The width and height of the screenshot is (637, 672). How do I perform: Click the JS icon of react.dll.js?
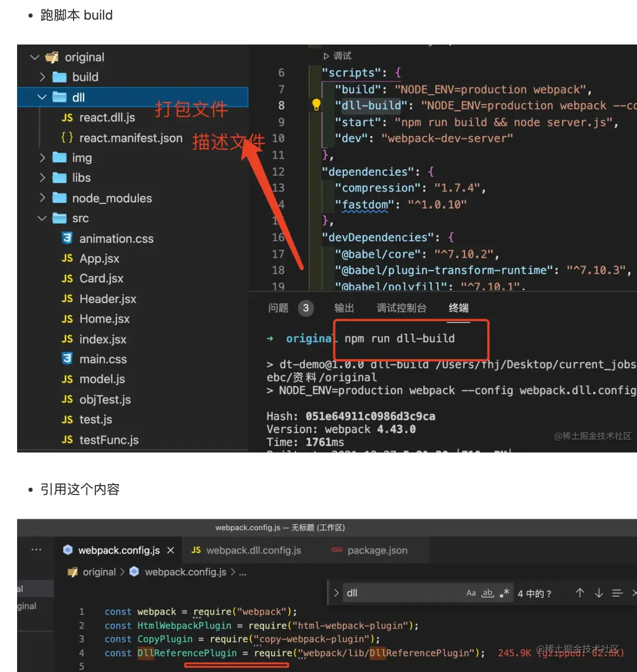[67, 118]
